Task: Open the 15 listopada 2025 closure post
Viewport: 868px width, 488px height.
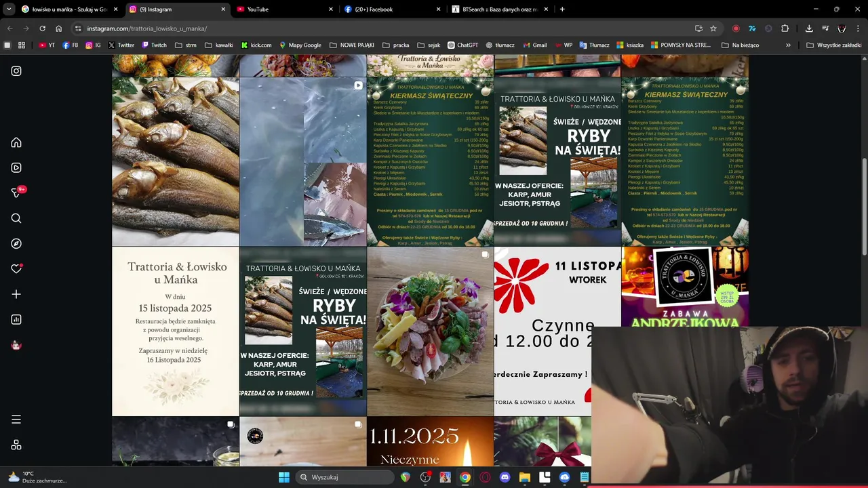Action: (176, 331)
